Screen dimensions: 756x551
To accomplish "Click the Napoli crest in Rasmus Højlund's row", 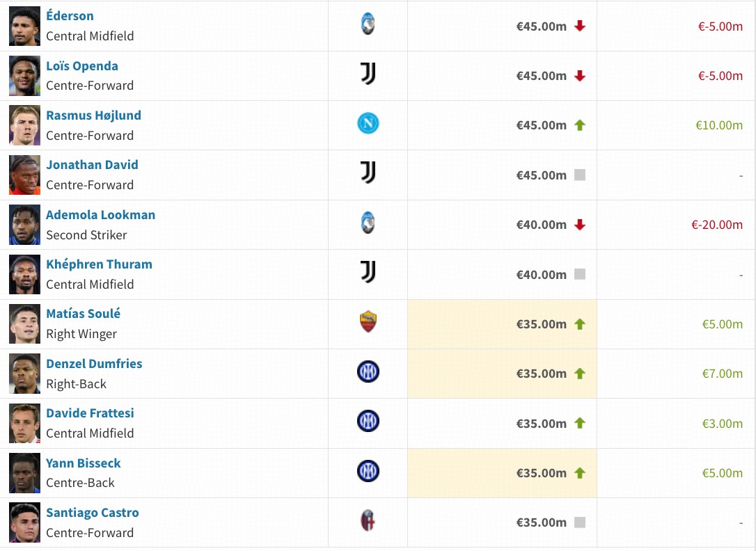I will pos(368,125).
